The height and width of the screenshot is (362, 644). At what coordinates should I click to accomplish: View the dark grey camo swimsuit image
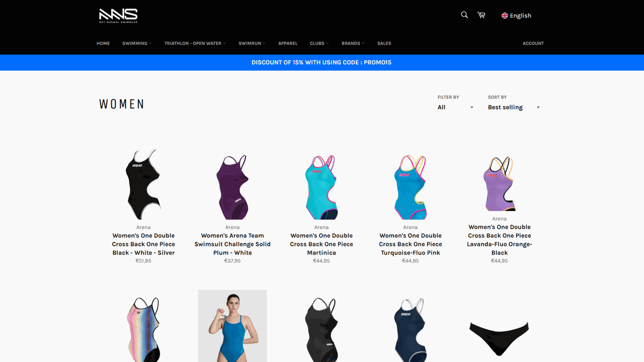click(x=321, y=329)
